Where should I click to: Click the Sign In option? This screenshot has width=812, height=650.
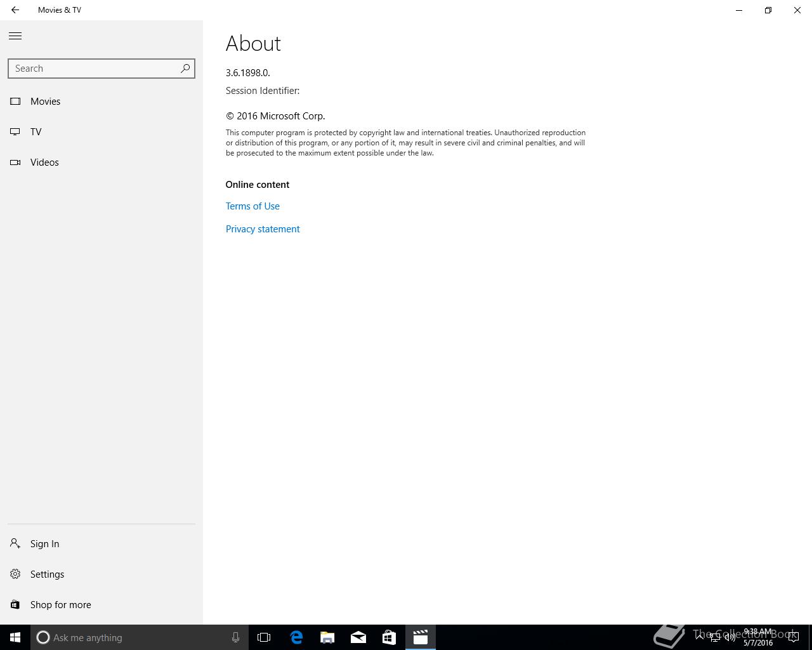[101, 544]
